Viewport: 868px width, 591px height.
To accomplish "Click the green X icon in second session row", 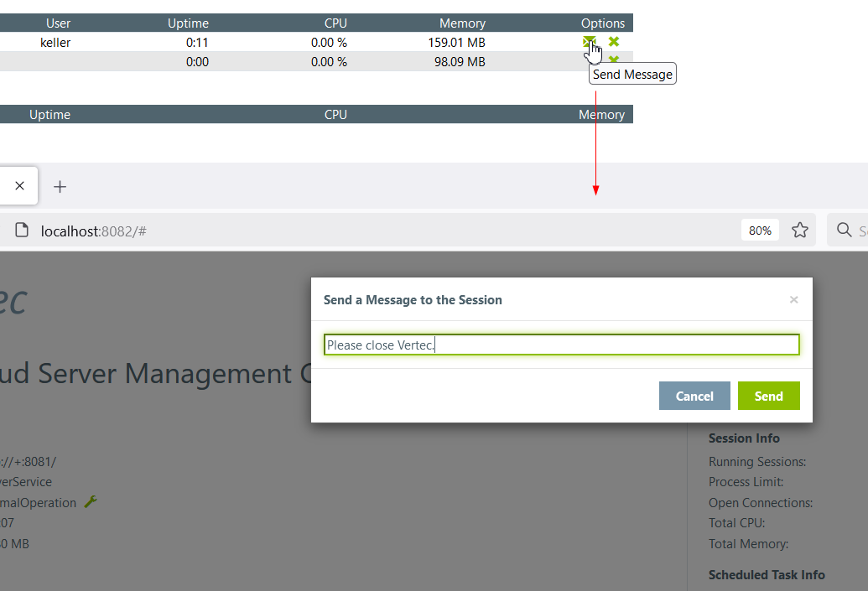I will click(x=614, y=60).
